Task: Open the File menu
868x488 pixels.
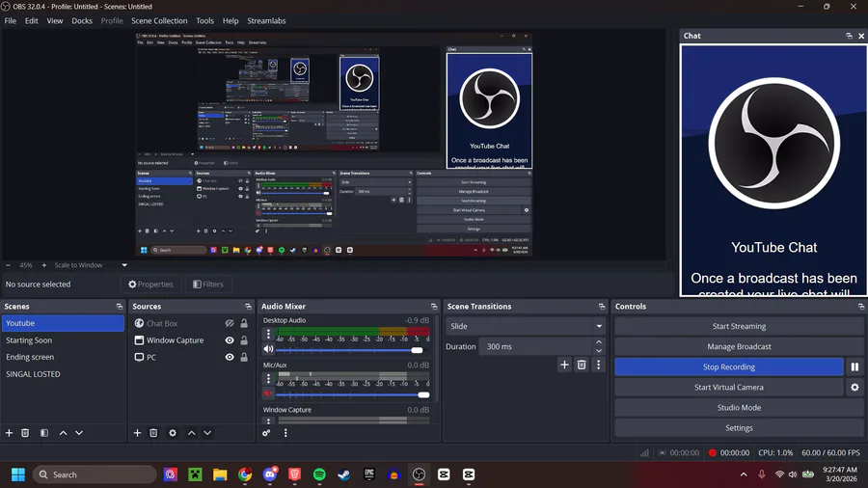Action: tap(10, 20)
